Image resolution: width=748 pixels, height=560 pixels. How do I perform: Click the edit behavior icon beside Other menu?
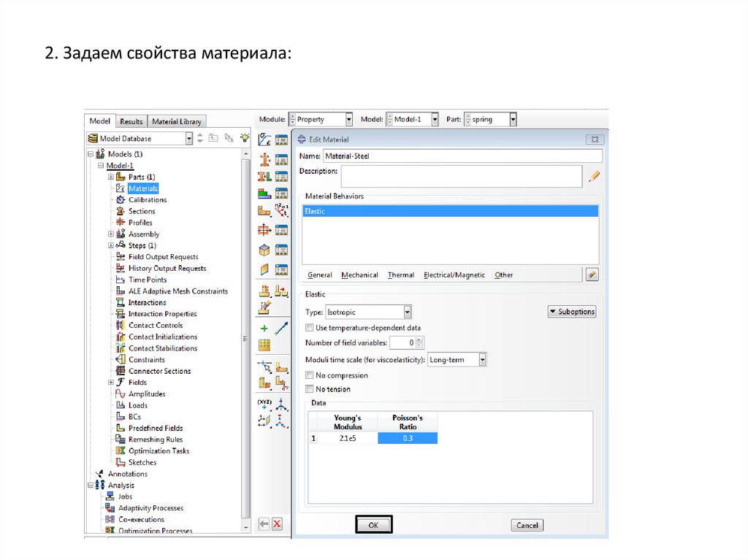tap(592, 275)
